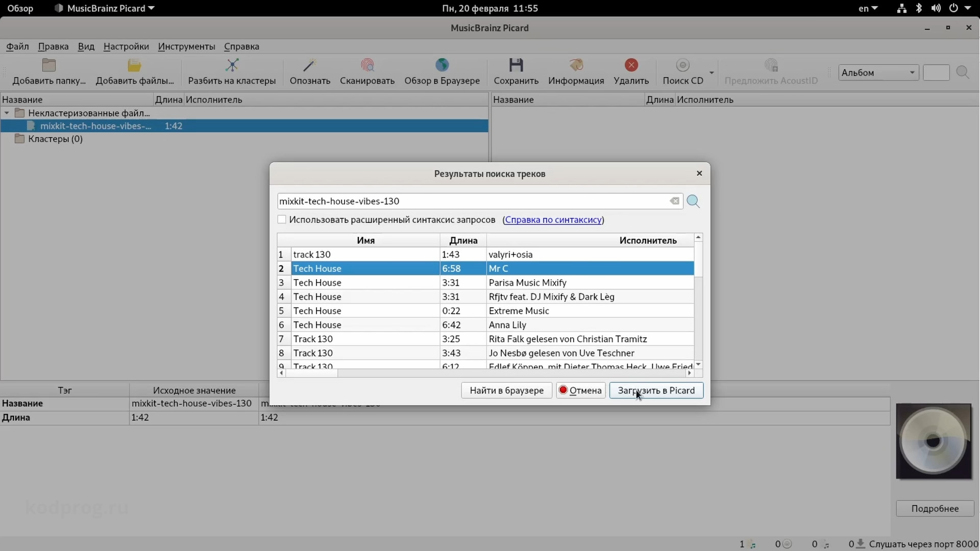Clear the search field with the erase icon
Viewport: 980px width, 551px height.
point(675,201)
